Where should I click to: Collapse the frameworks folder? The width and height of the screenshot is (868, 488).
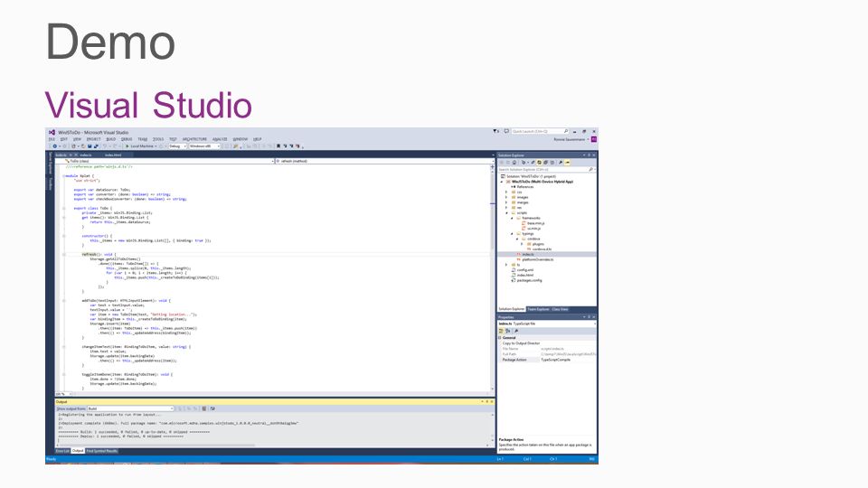point(512,218)
